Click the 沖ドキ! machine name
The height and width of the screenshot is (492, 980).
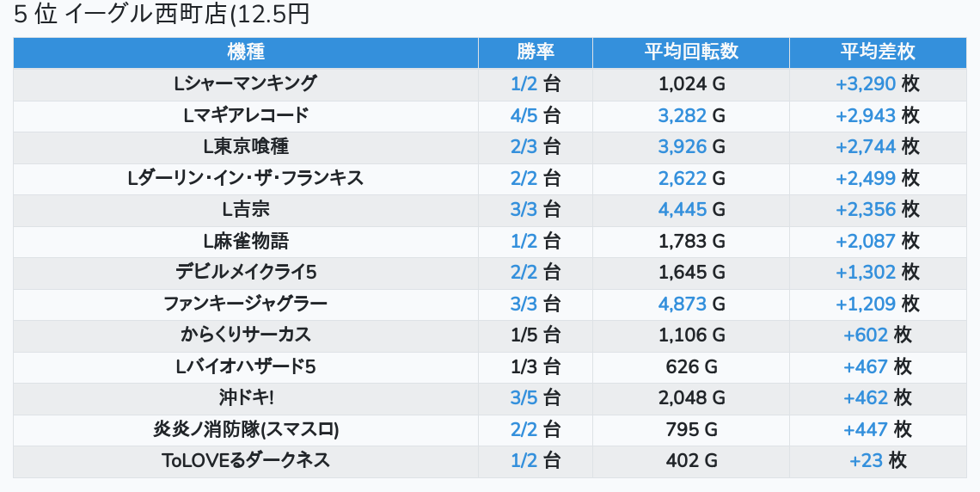tap(246, 398)
